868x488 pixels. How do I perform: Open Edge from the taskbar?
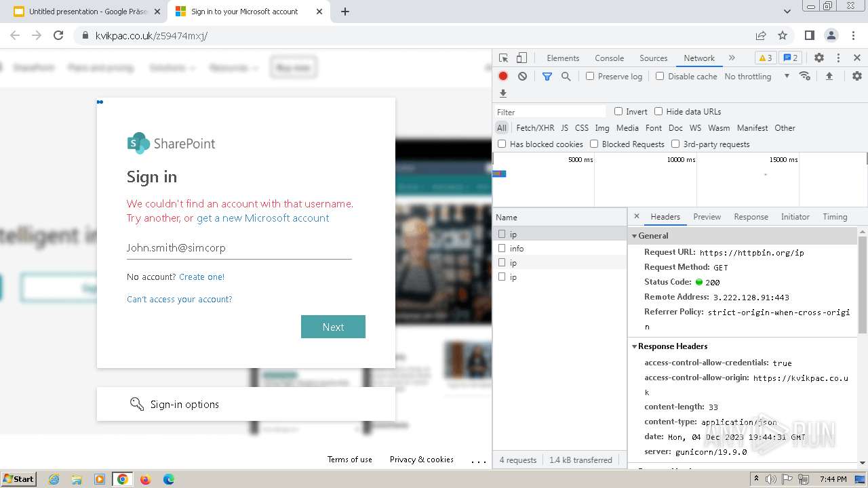[x=169, y=479]
